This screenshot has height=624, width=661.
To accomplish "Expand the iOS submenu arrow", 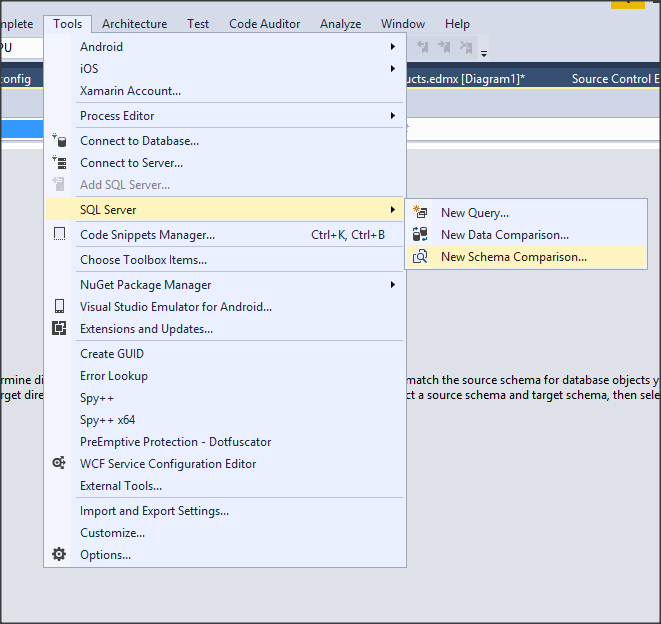I will tap(392, 68).
